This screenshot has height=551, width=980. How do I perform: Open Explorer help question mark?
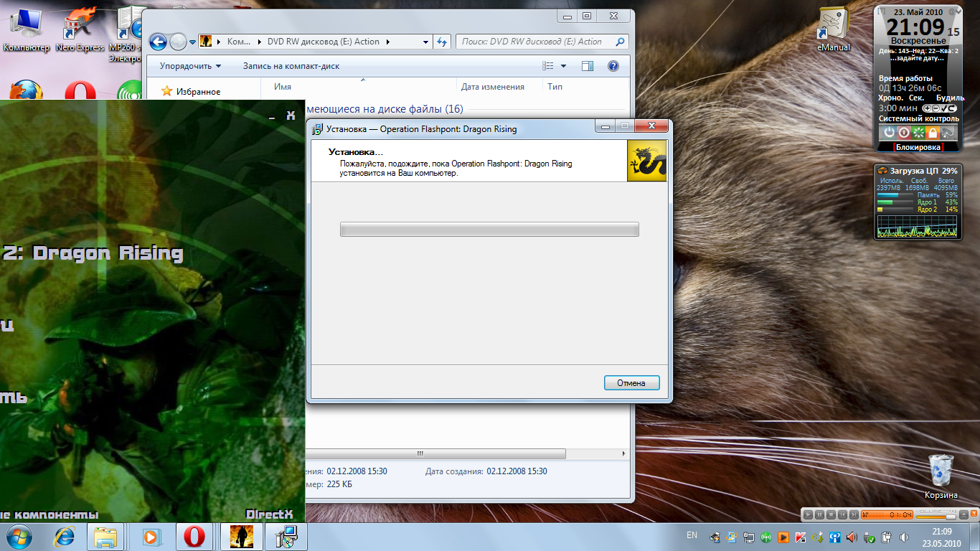(x=613, y=66)
